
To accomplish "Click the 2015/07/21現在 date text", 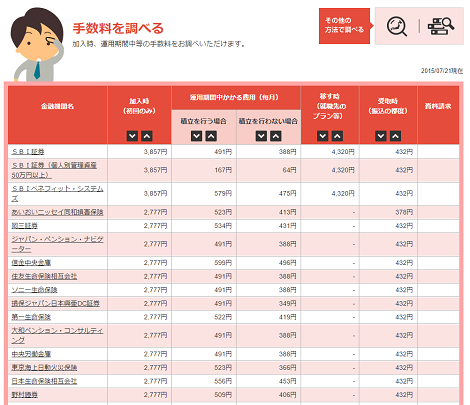I will pos(442,71).
